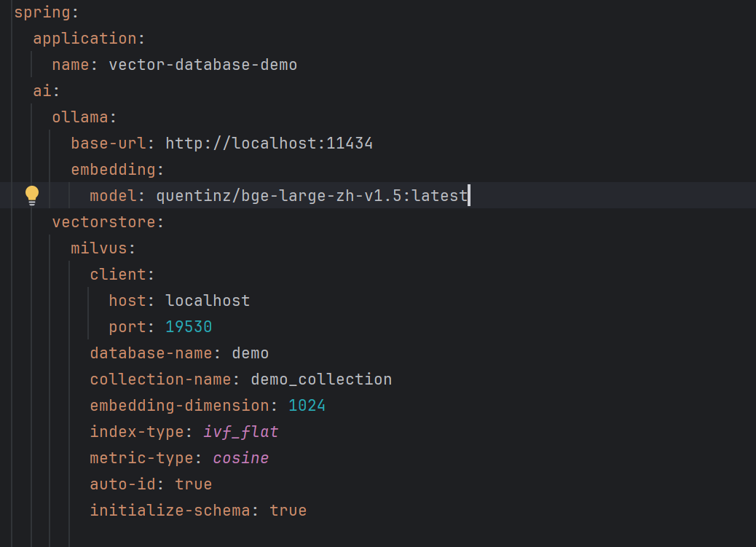Click the metric-type value cosine

coord(240,457)
